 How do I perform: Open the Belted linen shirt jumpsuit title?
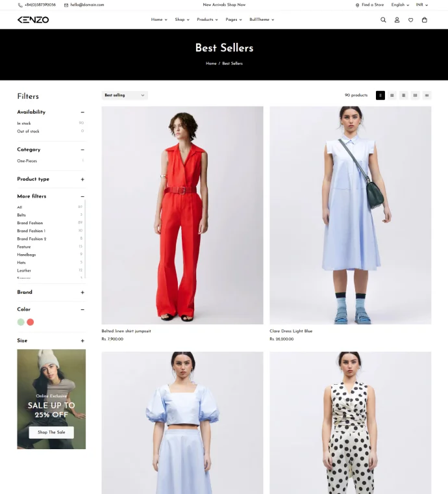(126, 331)
